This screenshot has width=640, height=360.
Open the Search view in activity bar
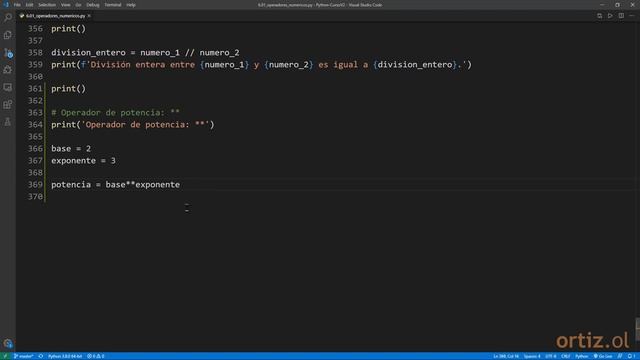tap(7, 18)
